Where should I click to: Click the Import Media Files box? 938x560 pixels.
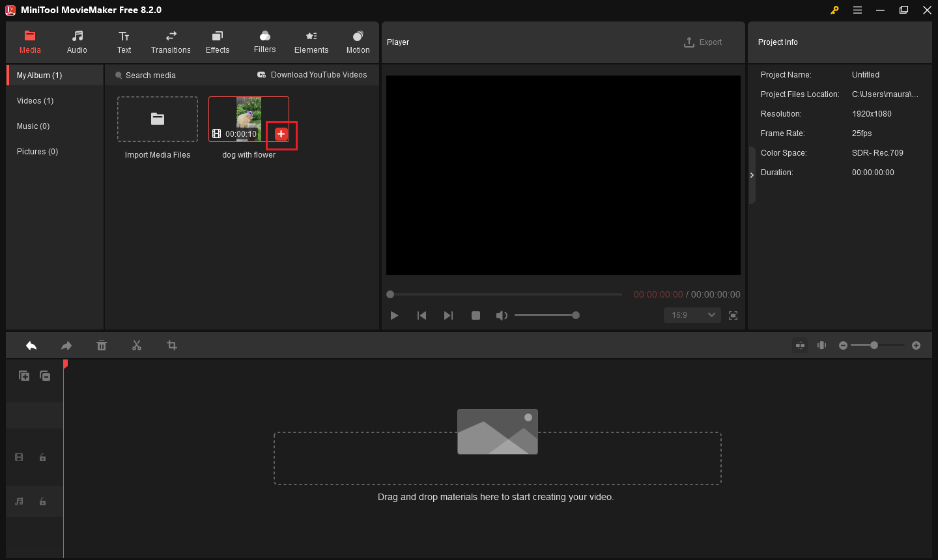(158, 119)
